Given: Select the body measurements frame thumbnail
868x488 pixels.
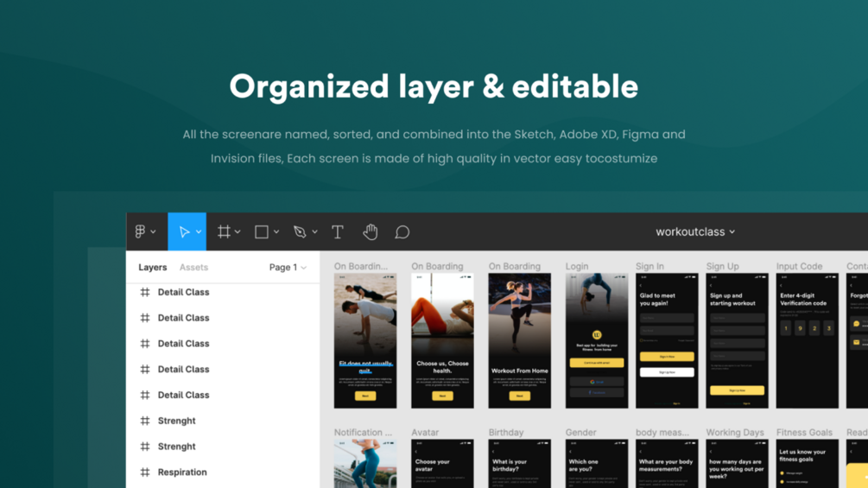Looking at the screenshot, I should pyautogui.click(x=667, y=464).
